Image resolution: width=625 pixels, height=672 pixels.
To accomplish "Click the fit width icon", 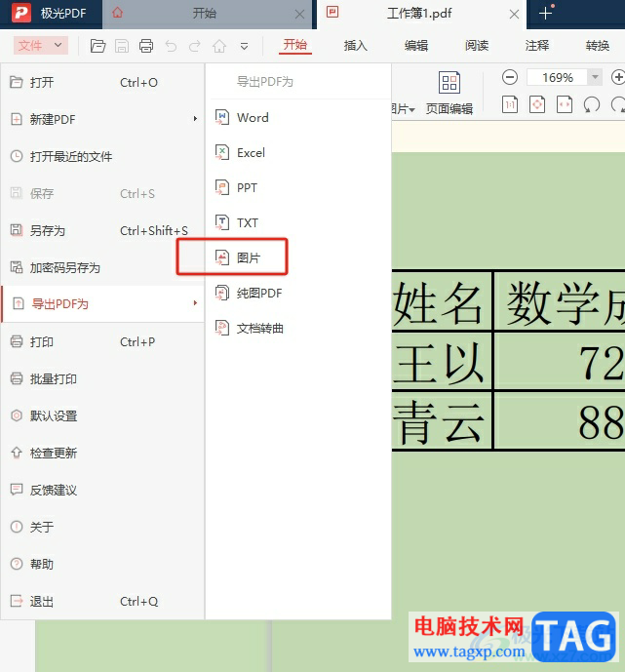I will pyautogui.click(x=565, y=104).
